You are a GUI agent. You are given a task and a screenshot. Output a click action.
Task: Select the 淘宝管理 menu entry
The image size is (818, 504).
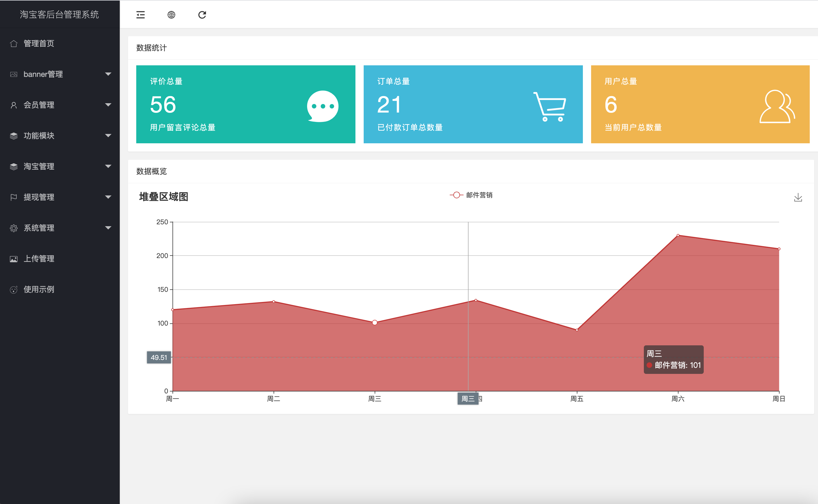39,166
